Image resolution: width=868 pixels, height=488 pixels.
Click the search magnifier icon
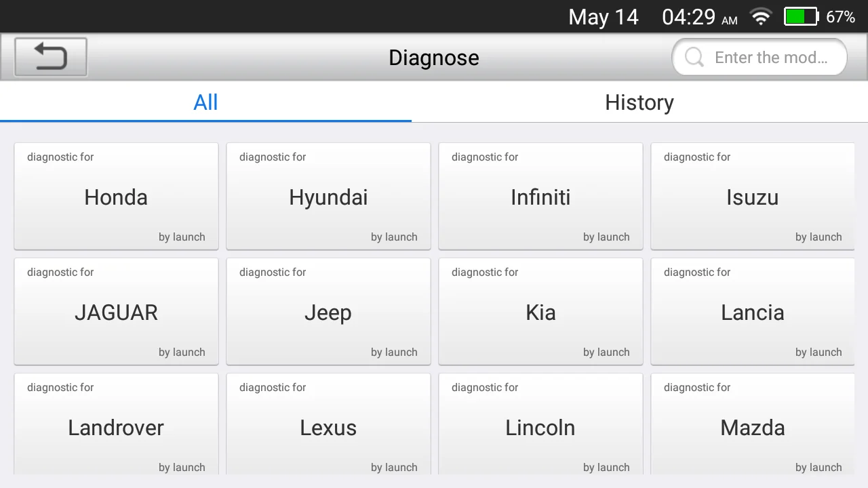694,58
